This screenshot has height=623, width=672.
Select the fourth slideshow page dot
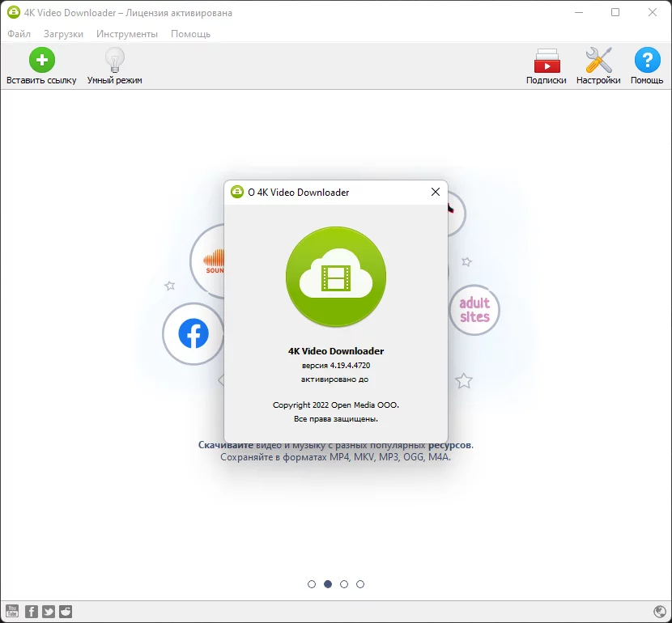point(360,584)
